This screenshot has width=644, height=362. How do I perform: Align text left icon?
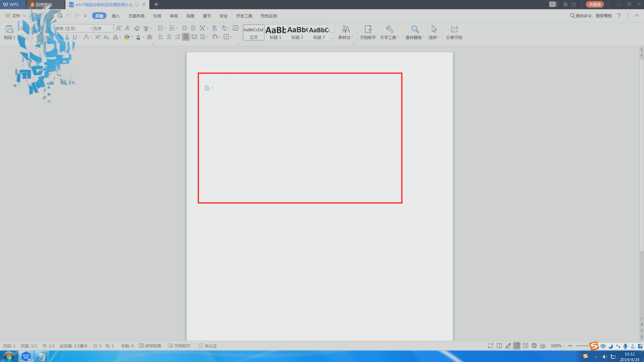point(161,37)
